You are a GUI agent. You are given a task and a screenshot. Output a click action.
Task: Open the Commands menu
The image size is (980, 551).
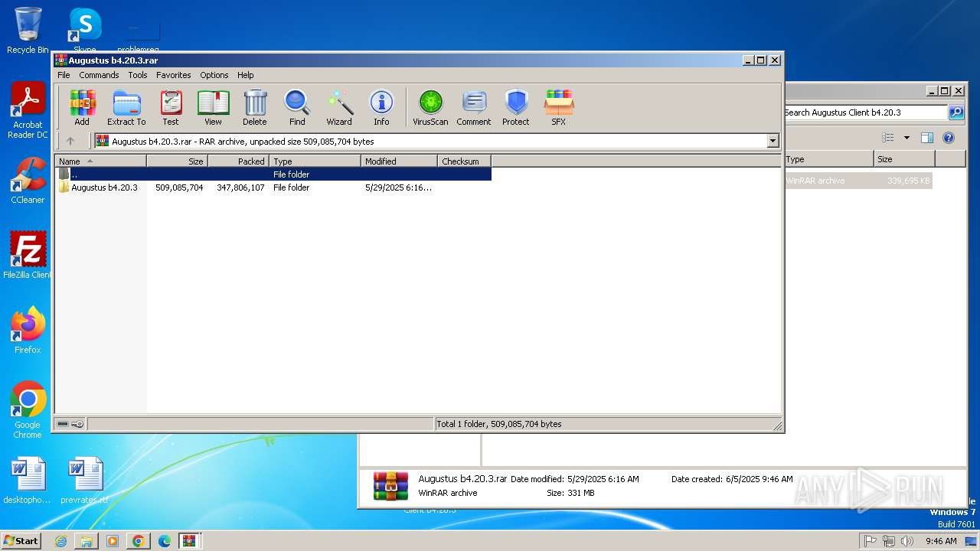pyautogui.click(x=99, y=75)
